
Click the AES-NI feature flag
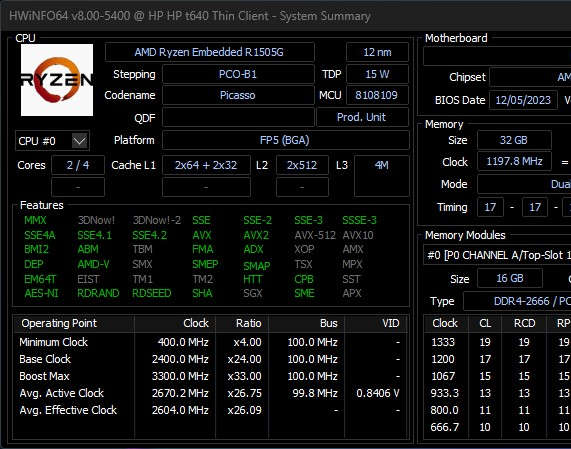(x=41, y=294)
